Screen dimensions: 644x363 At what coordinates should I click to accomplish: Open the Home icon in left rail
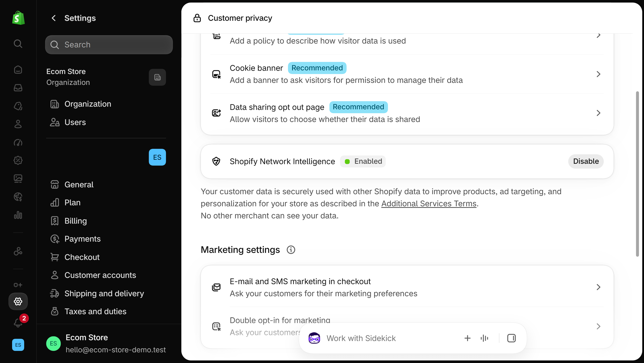pyautogui.click(x=18, y=70)
